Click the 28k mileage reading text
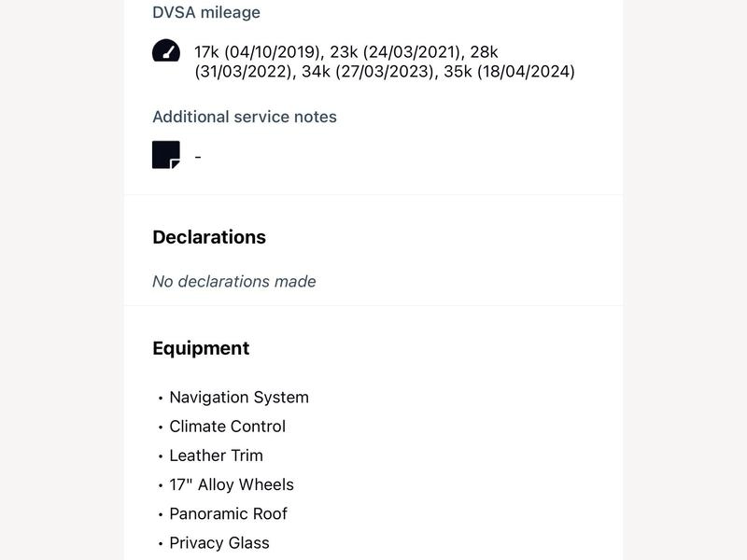747x560 pixels. pos(484,52)
